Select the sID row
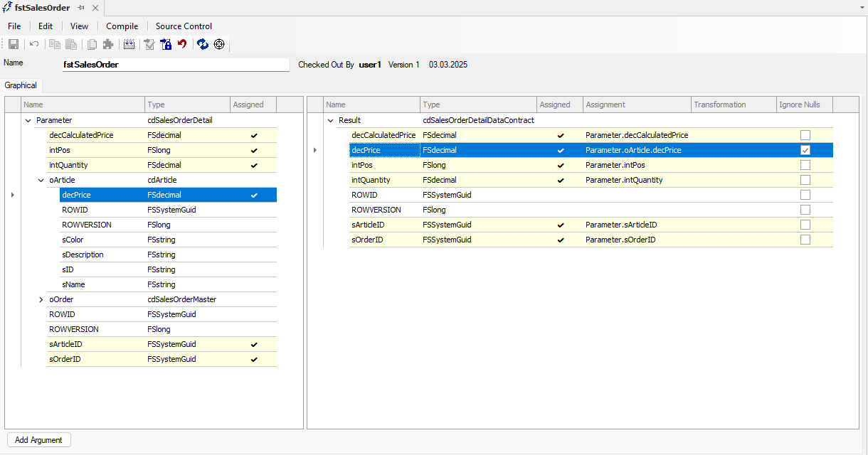This screenshot has width=868, height=455. pos(168,269)
